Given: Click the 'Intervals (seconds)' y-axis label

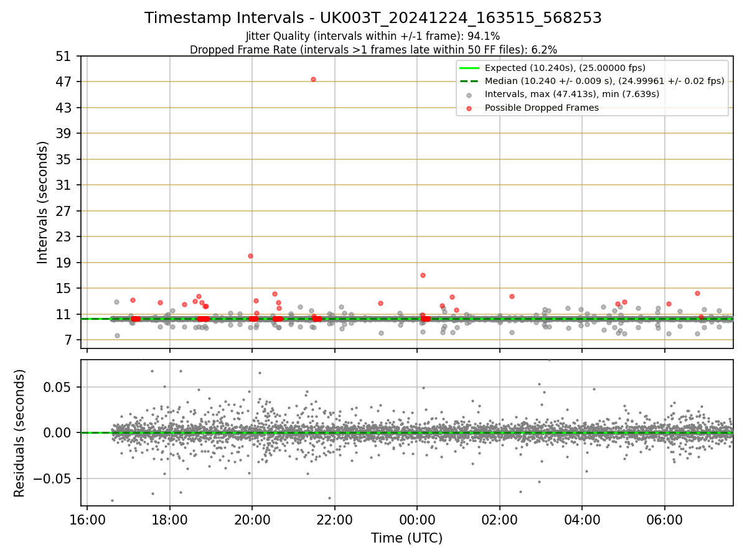Looking at the screenshot, I should pos(42,202).
